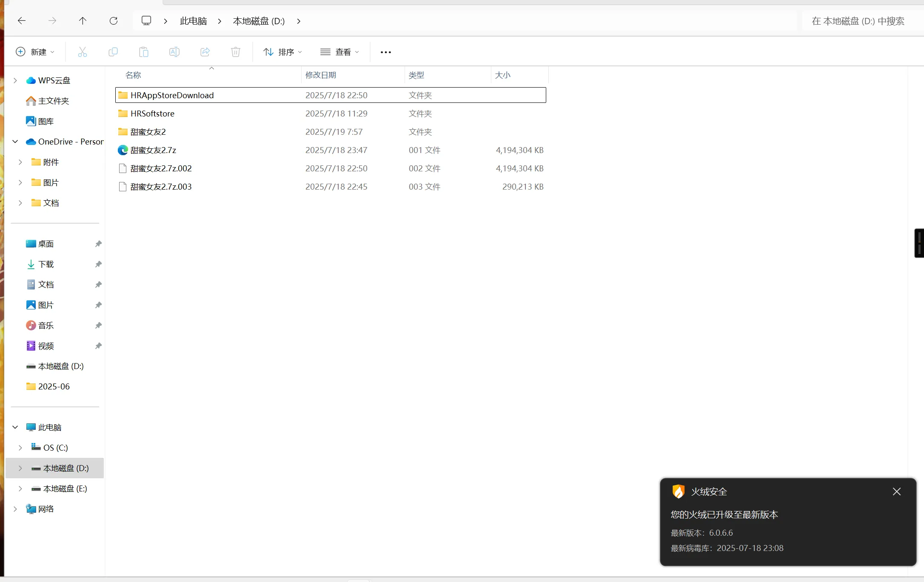Image resolution: width=924 pixels, height=582 pixels.
Task: Click the Edge icon of 甜蜜女友2.7z
Action: click(123, 150)
